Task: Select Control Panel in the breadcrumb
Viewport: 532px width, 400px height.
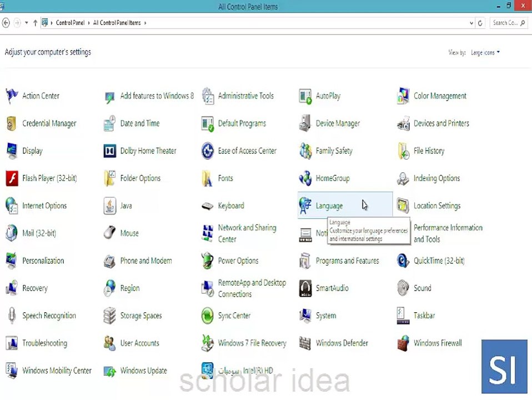Action: click(x=70, y=23)
